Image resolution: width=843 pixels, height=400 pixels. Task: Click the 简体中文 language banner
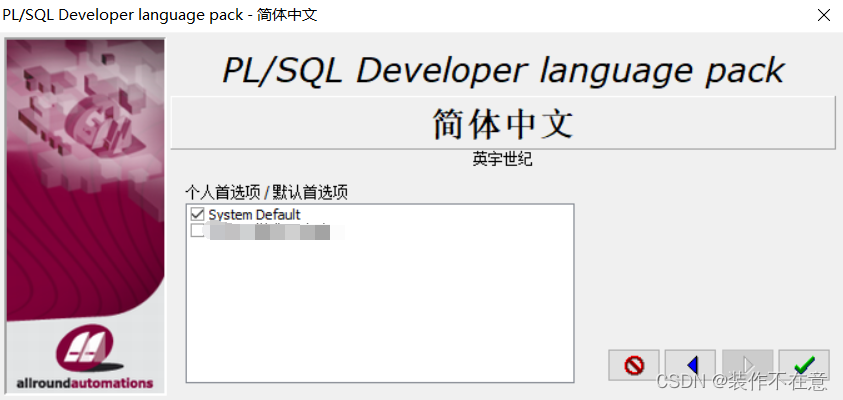503,123
